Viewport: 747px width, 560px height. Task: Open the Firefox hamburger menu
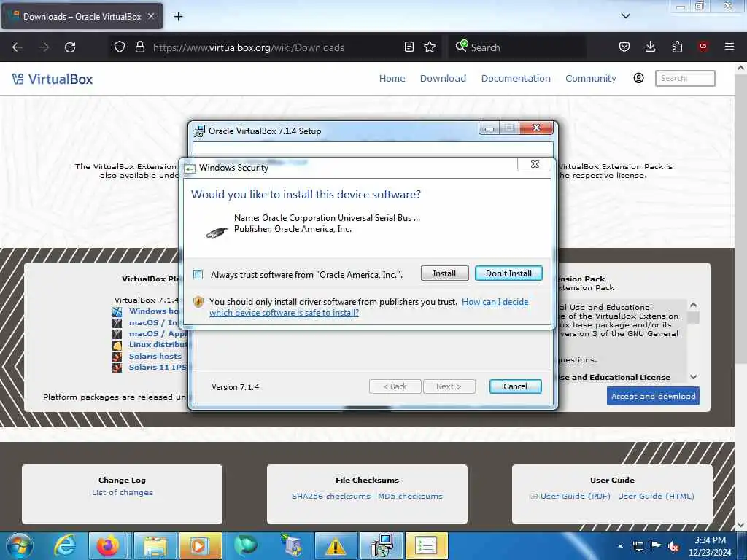click(x=729, y=47)
